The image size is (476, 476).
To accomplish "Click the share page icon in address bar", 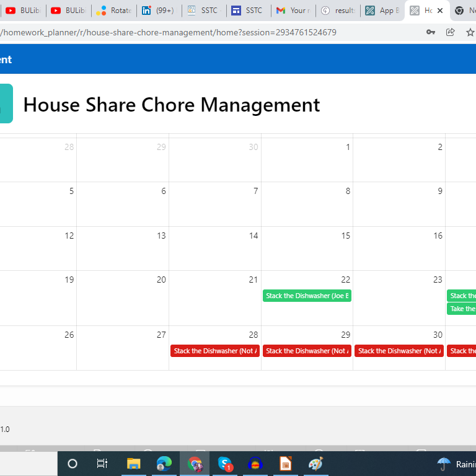I will pos(451,32).
